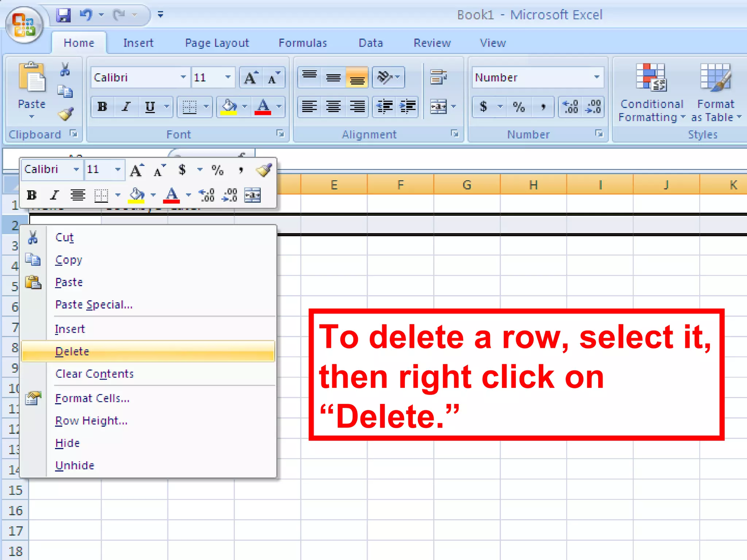Click ribbon Decrease Decimal icon

coord(593,107)
